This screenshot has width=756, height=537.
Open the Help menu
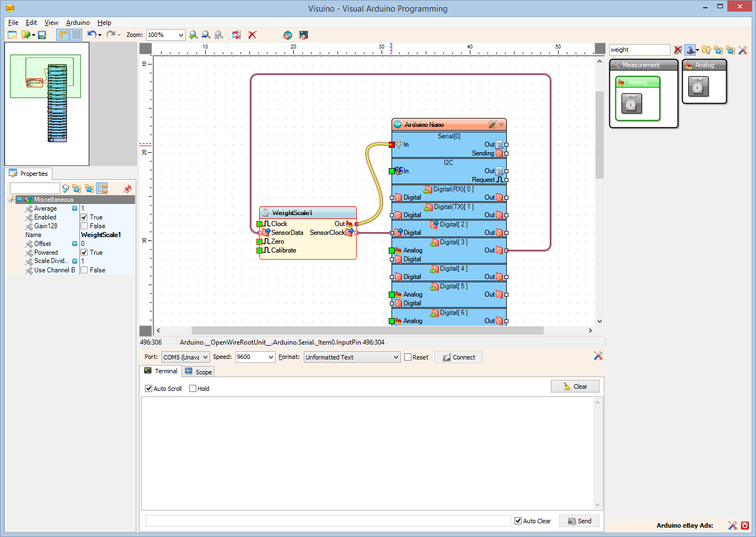click(104, 23)
